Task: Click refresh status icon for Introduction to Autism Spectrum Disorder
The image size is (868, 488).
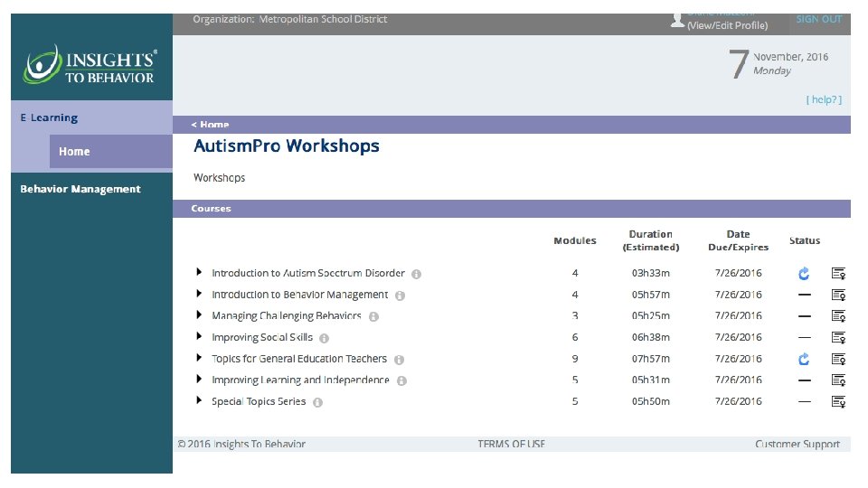Action: point(804,273)
